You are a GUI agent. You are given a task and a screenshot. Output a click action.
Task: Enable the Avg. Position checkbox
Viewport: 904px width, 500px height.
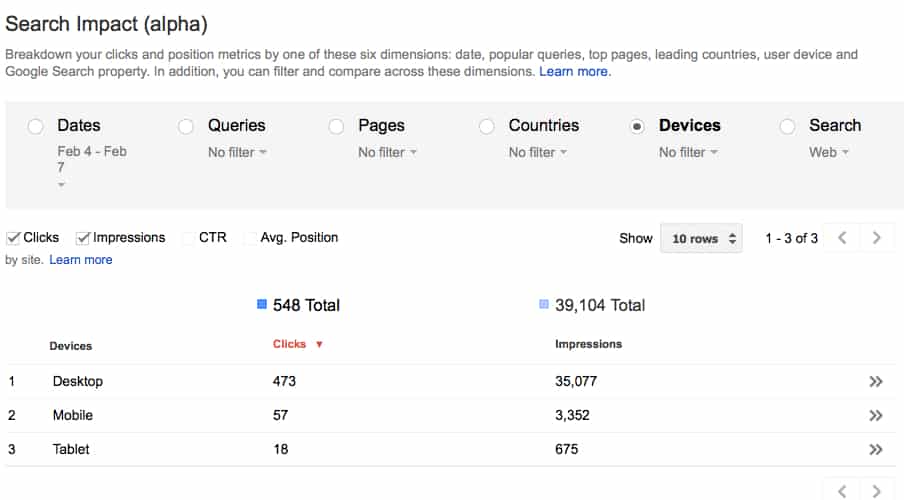pyautogui.click(x=250, y=238)
